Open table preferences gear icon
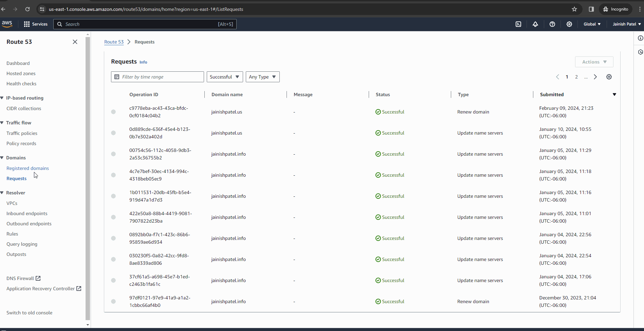The image size is (644, 331). click(609, 77)
